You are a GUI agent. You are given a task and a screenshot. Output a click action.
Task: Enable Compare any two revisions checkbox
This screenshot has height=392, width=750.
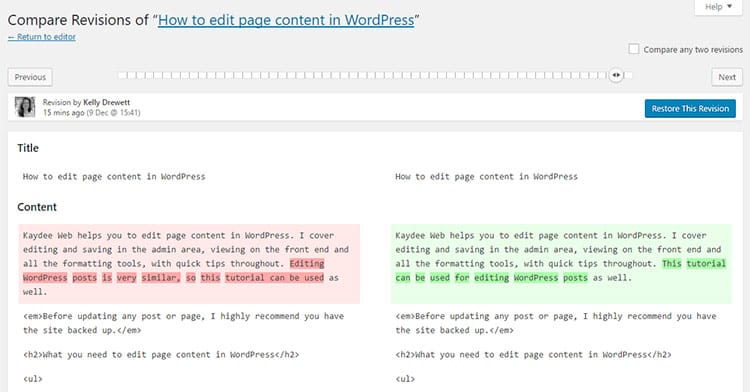(x=634, y=49)
